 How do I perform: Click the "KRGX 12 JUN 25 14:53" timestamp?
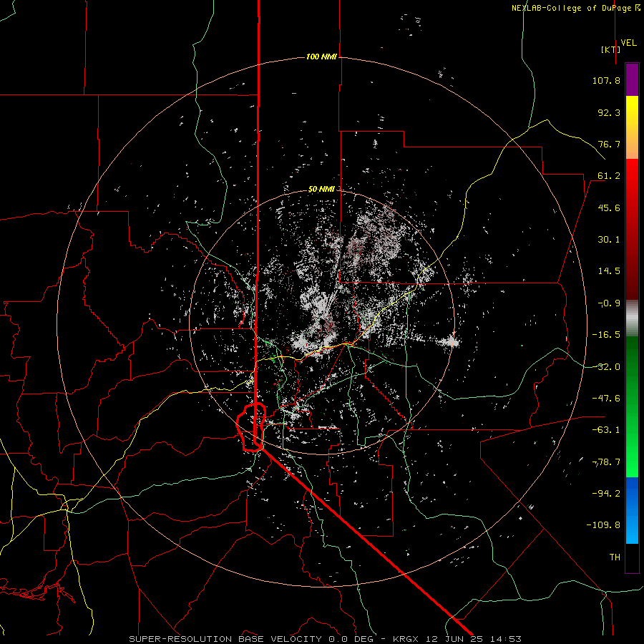(457, 639)
